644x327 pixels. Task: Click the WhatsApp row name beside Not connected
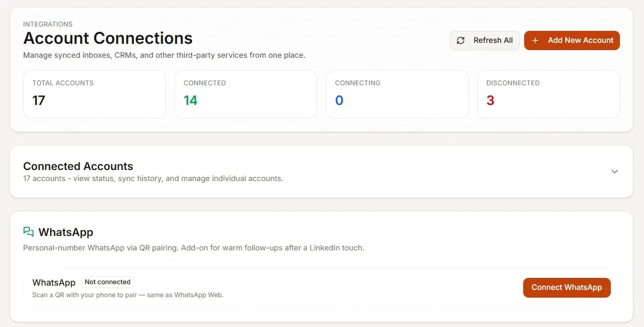pos(54,283)
